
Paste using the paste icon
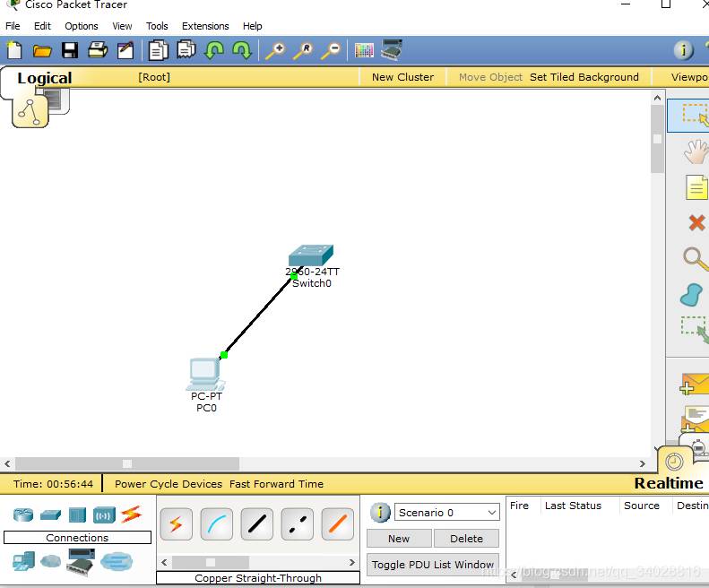186,50
